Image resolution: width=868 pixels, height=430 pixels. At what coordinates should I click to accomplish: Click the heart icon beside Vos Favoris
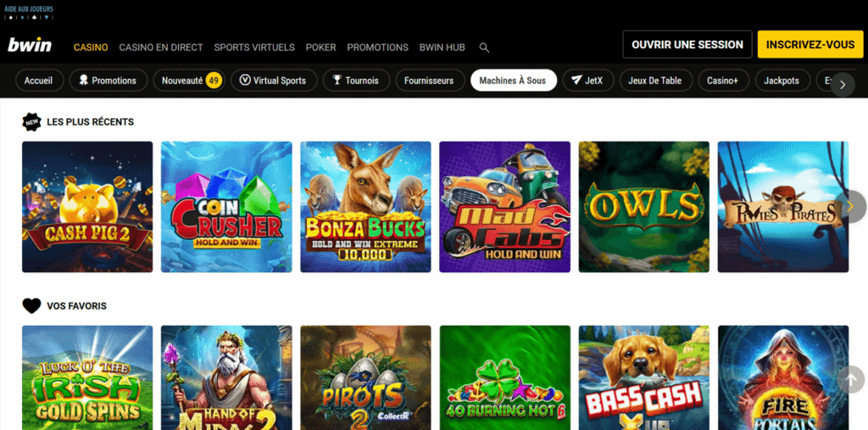pos(32,305)
